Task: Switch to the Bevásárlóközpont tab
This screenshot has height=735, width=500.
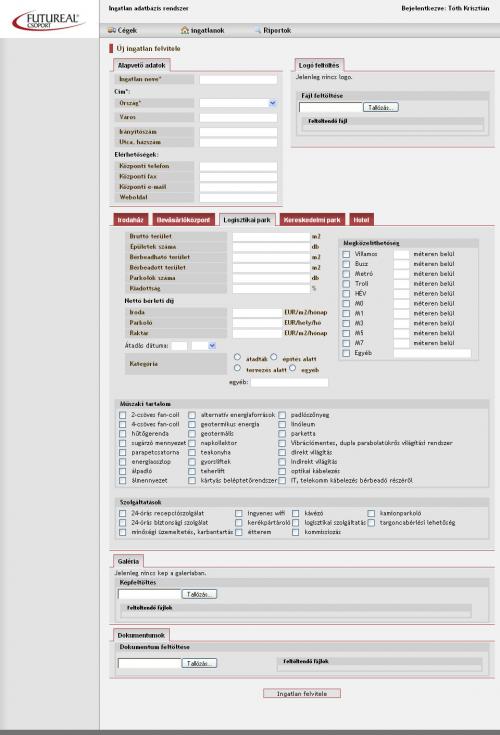Action: 184,220
